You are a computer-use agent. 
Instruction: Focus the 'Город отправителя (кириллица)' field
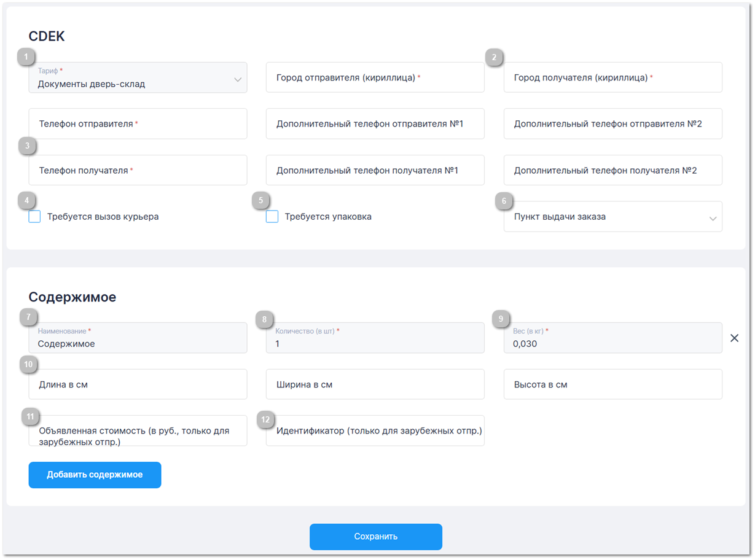pos(375,78)
